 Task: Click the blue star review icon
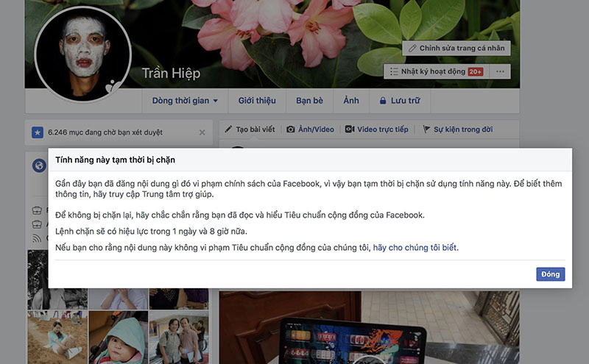[x=38, y=132]
